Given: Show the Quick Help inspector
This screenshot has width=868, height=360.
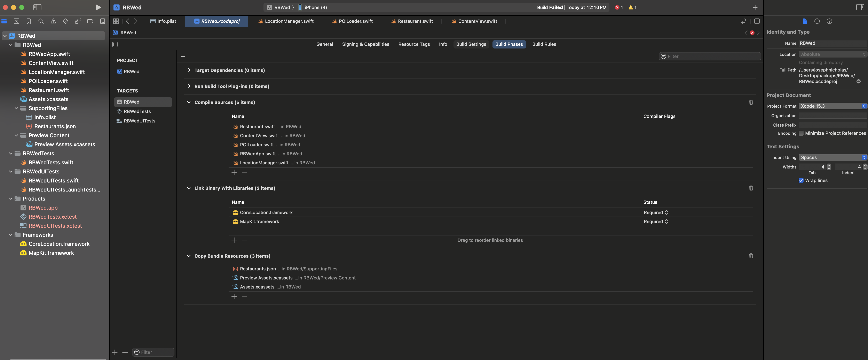Looking at the screenshot, I should coord(830,21).
